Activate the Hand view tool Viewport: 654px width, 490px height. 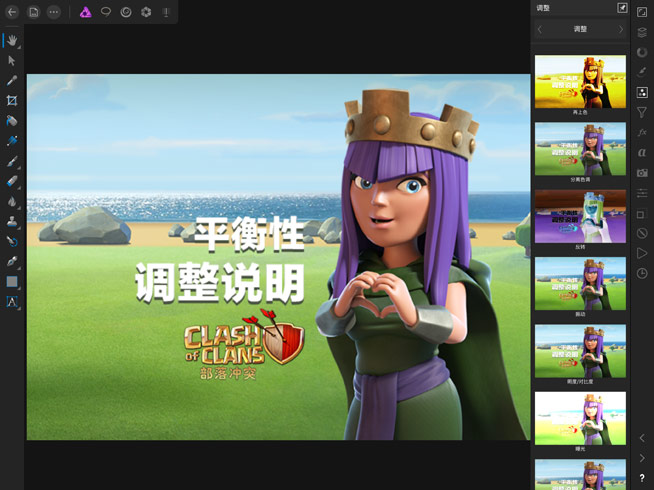pos(12,41)
